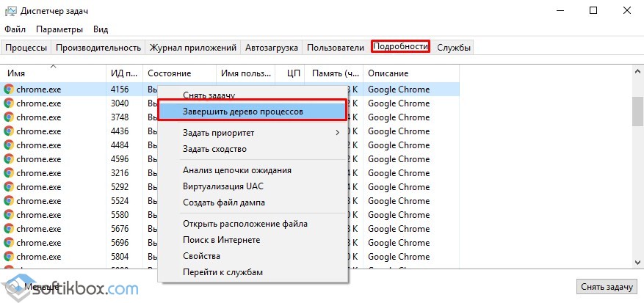Screen dimensions: 644x303
Task: Select Открыть расположение файла menu entry
Action: tap(245, 224)
